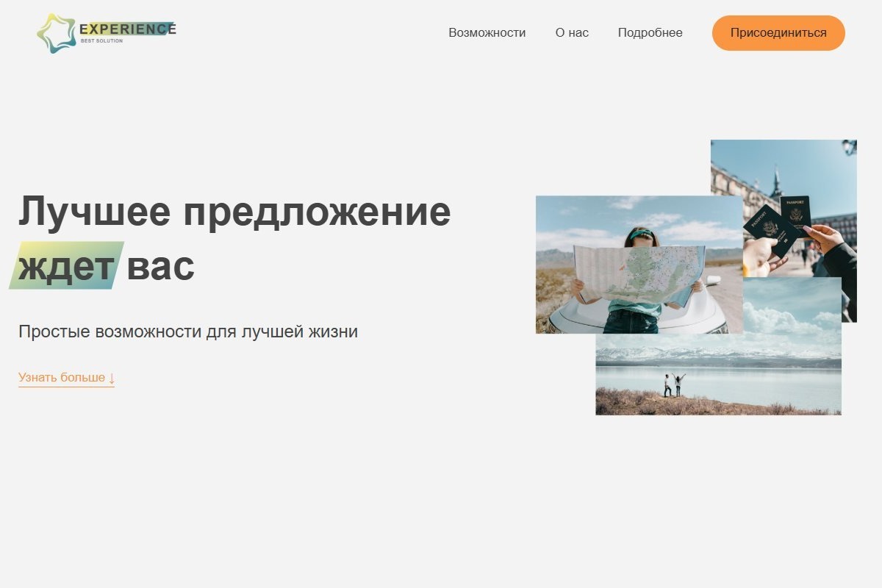Go to the О нас section

(572, 33)
